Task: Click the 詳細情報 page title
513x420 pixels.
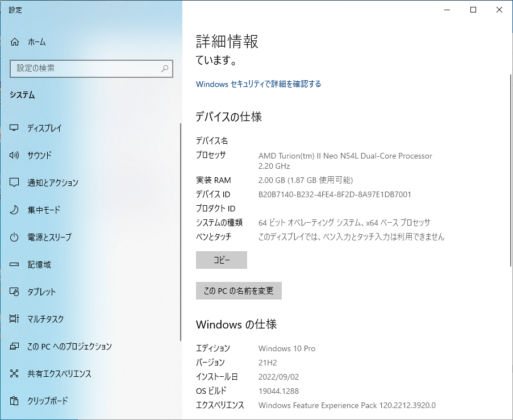Action: point(227,41)
